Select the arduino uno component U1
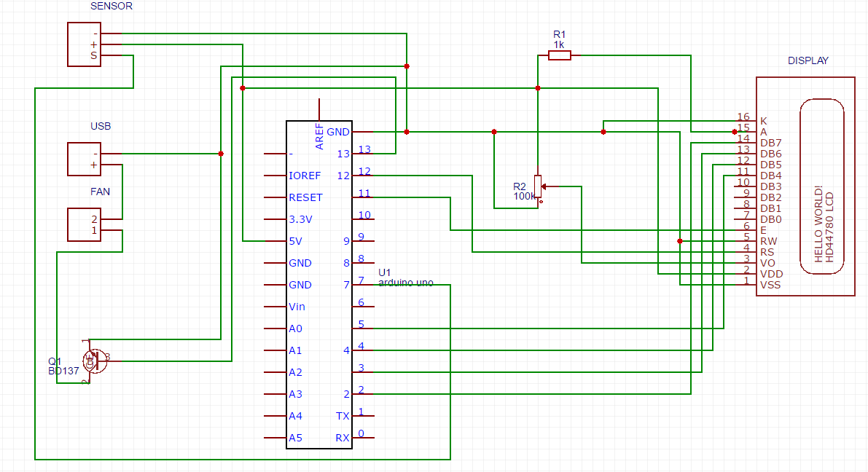This screenshot has width=868, height=472. coord(321,284)
